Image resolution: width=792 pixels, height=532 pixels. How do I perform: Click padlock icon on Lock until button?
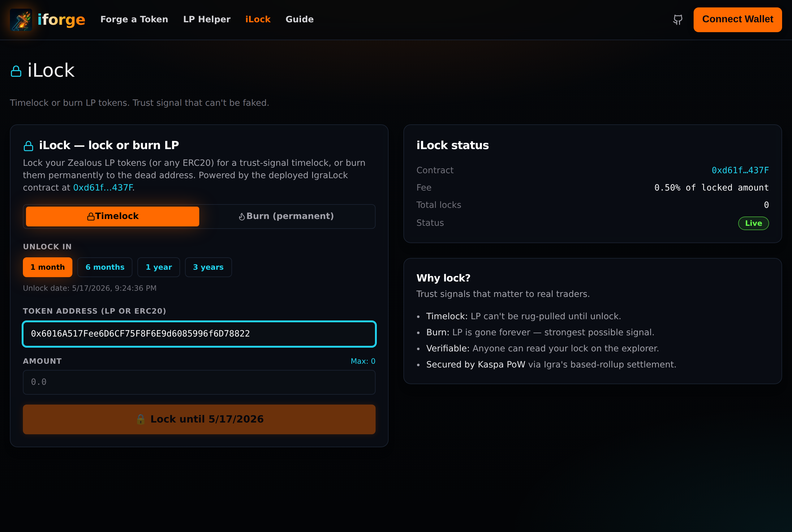140,419
